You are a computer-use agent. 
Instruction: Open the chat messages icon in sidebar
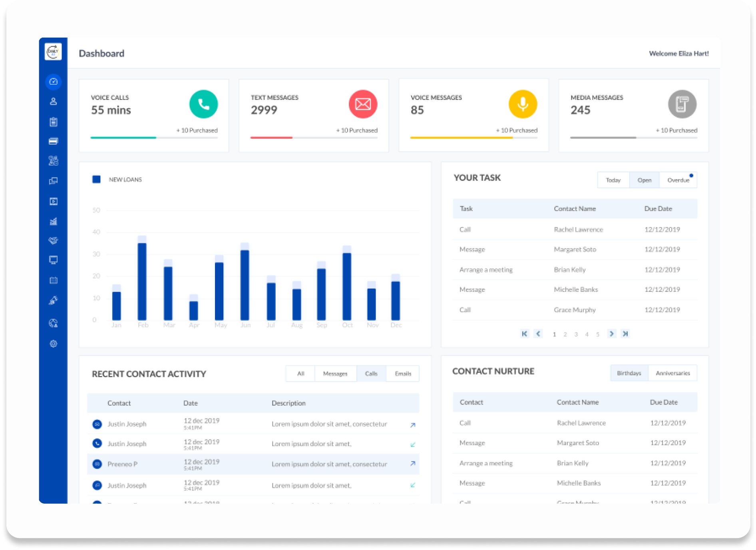tap(53, 181)
